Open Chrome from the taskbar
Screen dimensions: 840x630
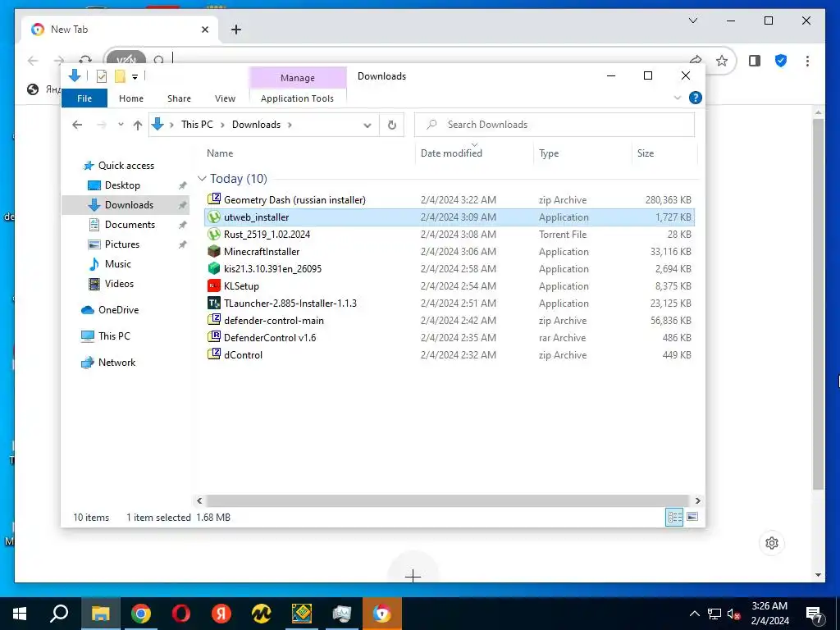pyautogui.click(x=141, y=614)
